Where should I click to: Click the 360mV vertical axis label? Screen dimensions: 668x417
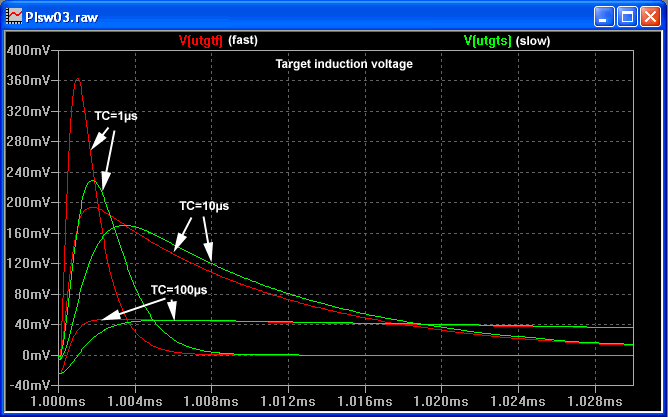(29, 81)
